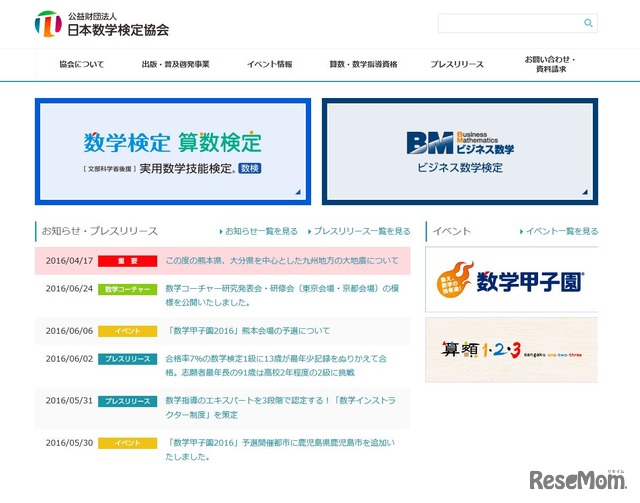Click the イベント section heading
640x503 pixels.
[x=451, y=231]
